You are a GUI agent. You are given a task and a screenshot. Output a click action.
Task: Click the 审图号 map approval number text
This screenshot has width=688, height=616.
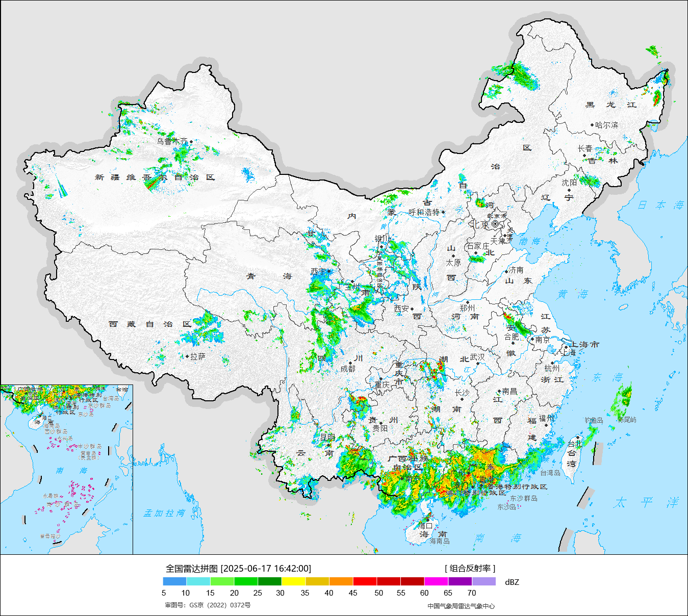point(208,605)
